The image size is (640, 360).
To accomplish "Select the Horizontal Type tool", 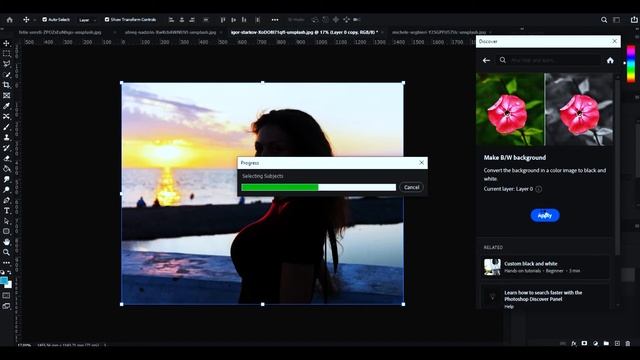I will tap(7, 211).
